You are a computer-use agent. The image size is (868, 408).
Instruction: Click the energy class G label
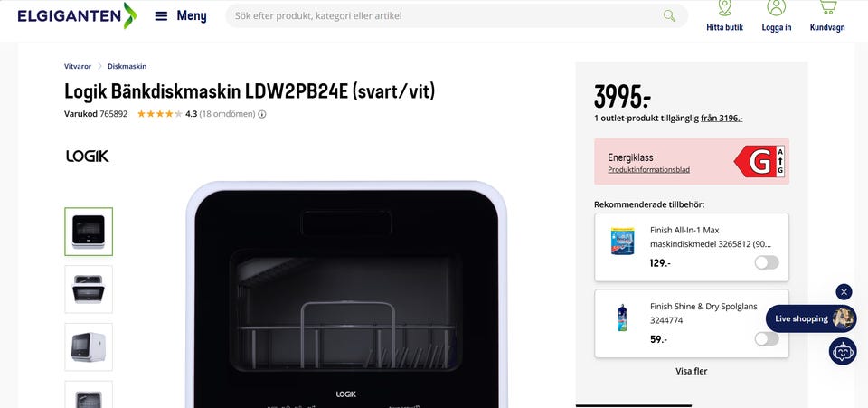759,162
